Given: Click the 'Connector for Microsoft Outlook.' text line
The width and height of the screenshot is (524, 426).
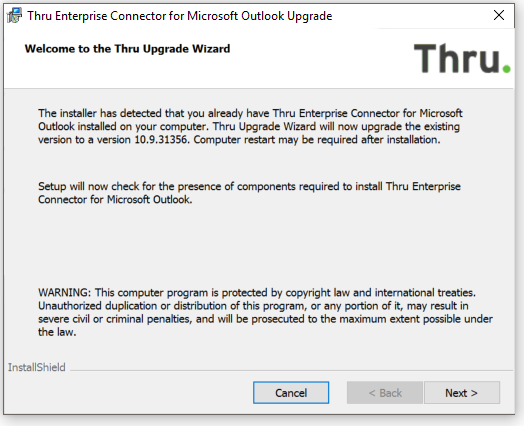Looking at the screenshot, I should pyautogui.click(x=115, y=199).
